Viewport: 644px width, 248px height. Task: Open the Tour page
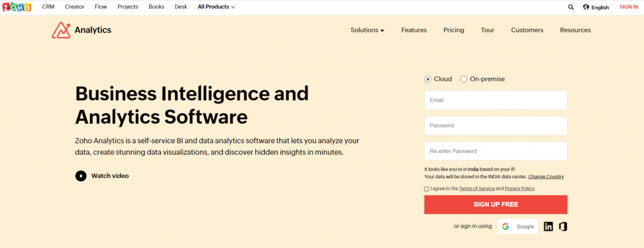[487, 30]
